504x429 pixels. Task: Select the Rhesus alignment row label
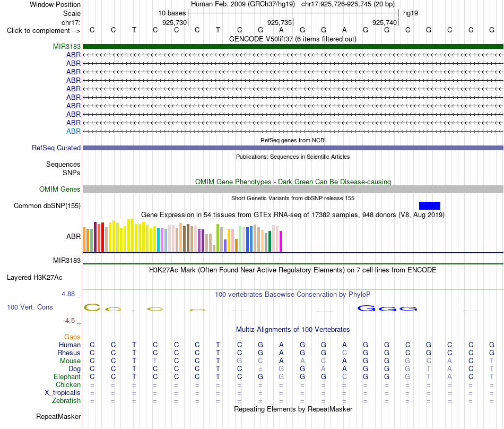pos(69,353)
